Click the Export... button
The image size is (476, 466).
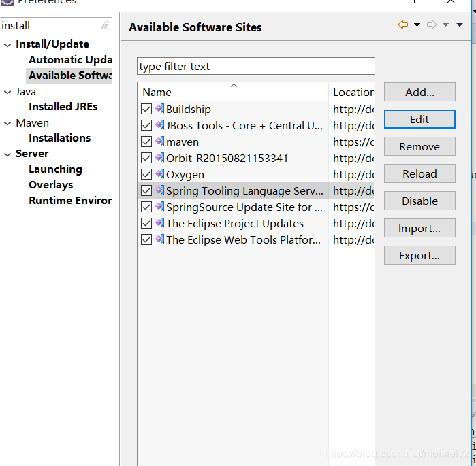click(x=419, y=255)
